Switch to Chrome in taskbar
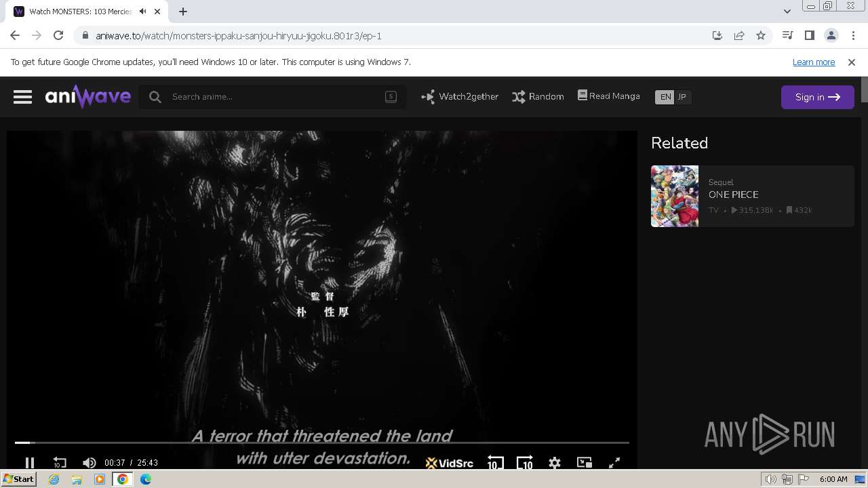Image resolution: width=868 pixels, height=488 pixels. tap(123, 479)
